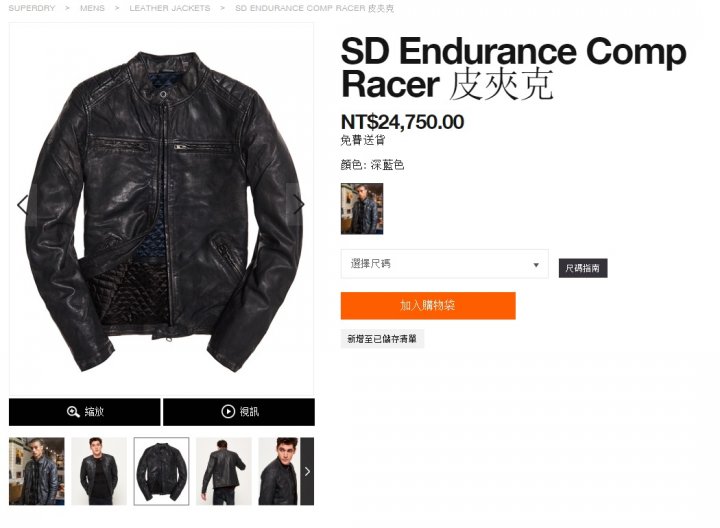The image size is (720, 528).
Task: Click the main jacket product image
Action: pos(162,209)
